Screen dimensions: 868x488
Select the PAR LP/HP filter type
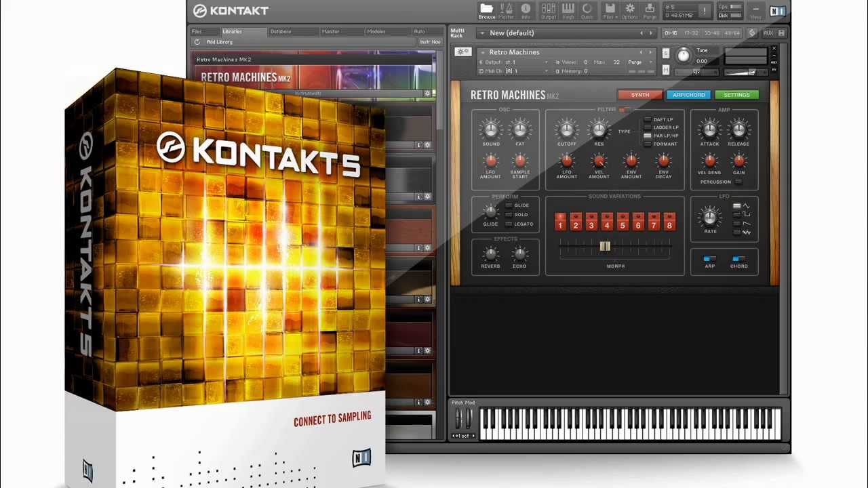click(x=648, y=136)
